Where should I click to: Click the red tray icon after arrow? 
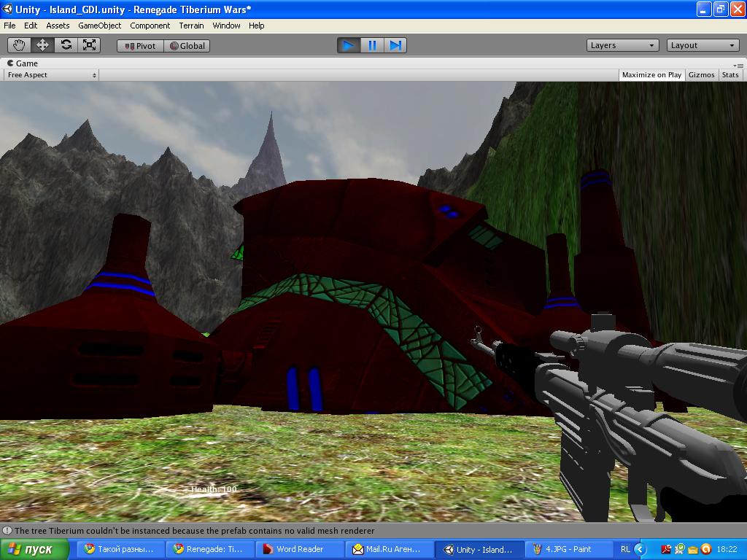[x=666, y=550]
